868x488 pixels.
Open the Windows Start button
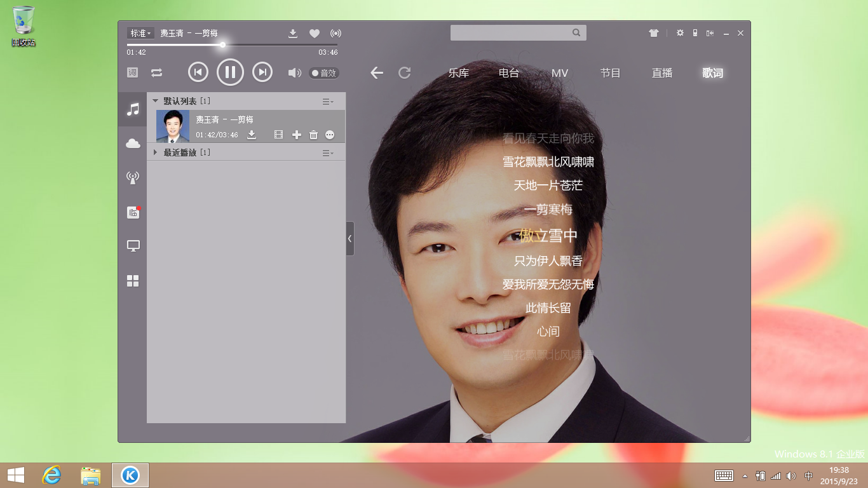[16, 475]
